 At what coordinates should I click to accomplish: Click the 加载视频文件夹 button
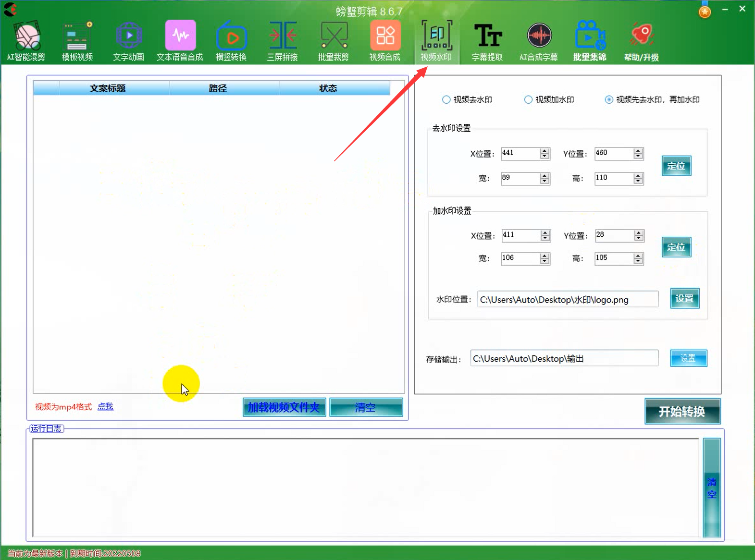(284, 407)
